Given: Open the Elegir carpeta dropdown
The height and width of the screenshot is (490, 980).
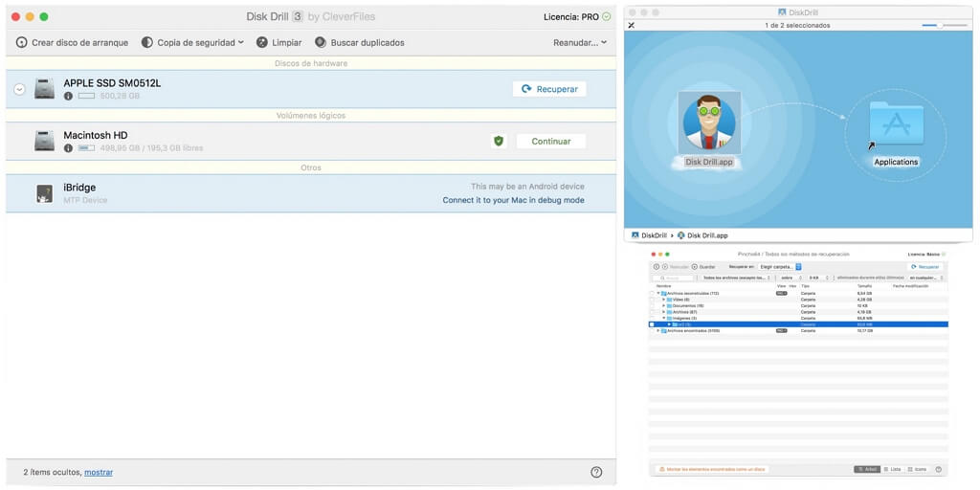Looking at the screenshot, I should [779, 267].
